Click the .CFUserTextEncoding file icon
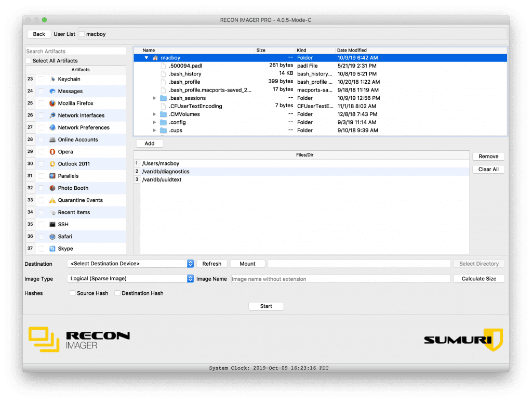Image resolution: width=532 pixels, height=402 pixels. 164,106
